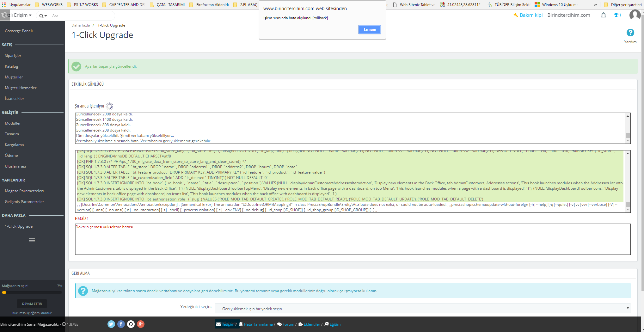This screenshot has height=332, width=644.
Task: Open Web Siteniz Tablet bookmark
Action: pos(414,5)
